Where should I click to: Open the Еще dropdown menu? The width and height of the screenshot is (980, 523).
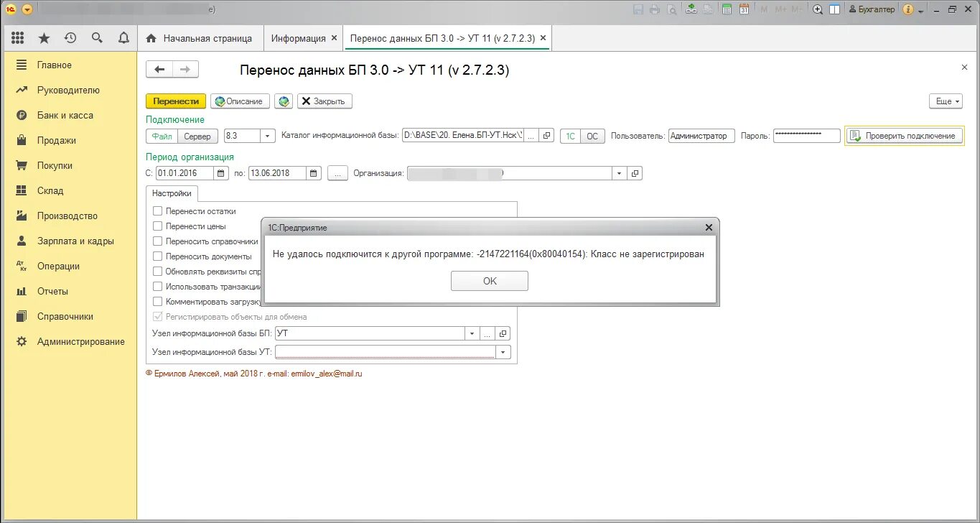click(946, 101)
